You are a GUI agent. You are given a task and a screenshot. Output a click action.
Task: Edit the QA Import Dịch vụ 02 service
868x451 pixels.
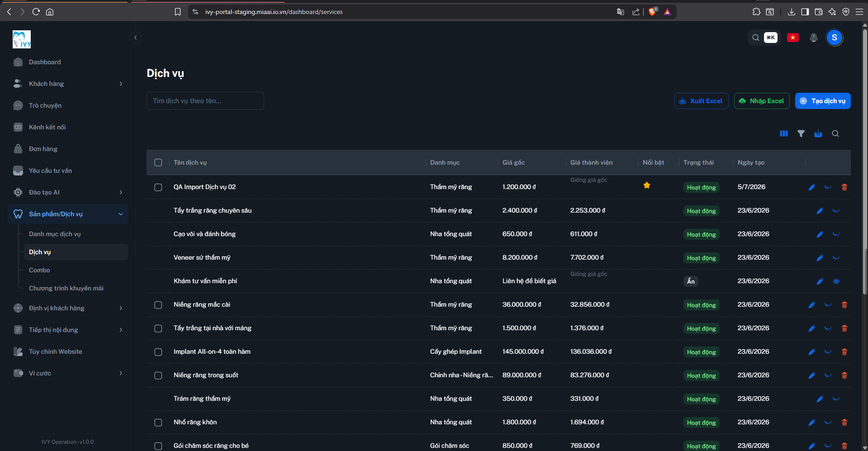point(812,187)
